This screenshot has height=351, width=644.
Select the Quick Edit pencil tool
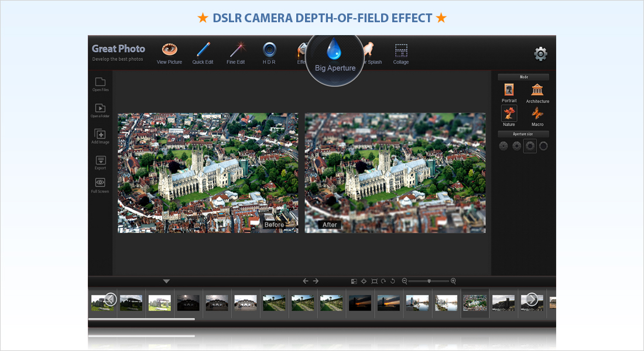tap(203, 50)
